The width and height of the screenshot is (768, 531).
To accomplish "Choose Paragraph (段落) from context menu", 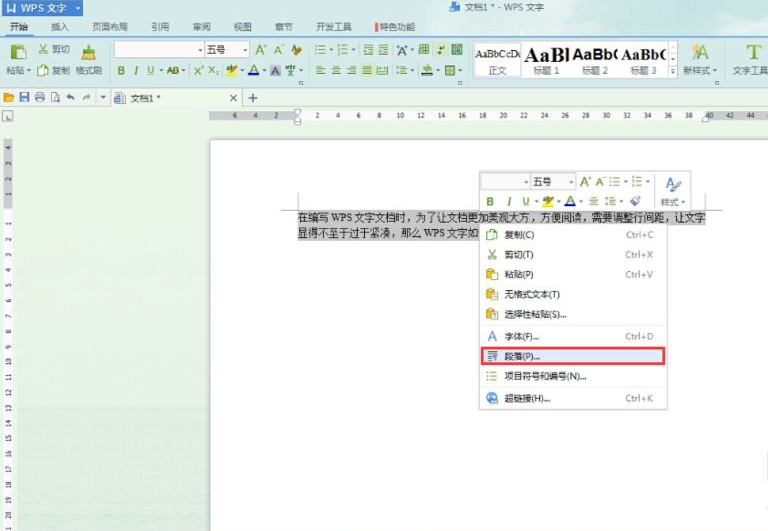I will [573, 357].
